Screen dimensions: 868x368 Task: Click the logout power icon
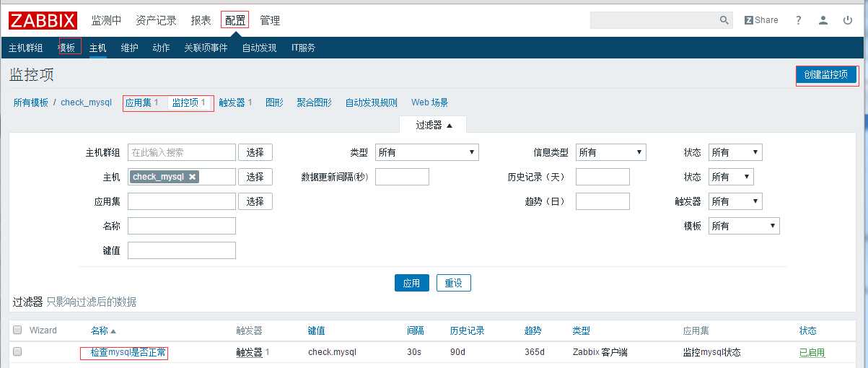(848, 20)
